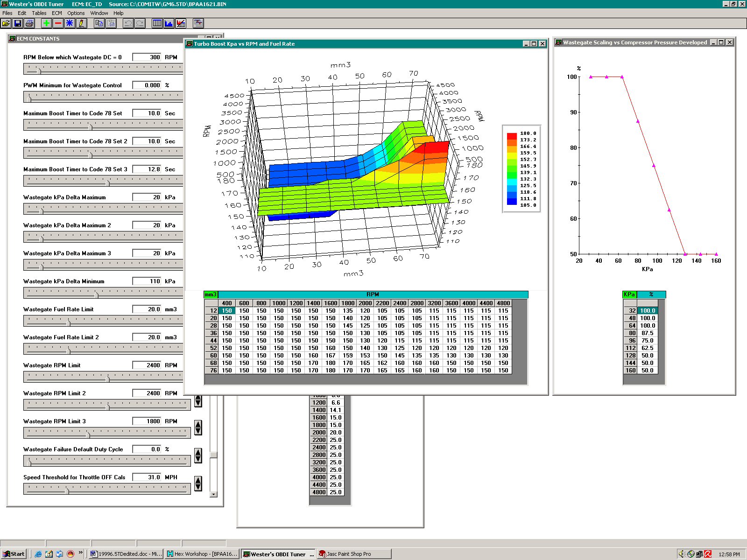
Task: Click up arrow of Wastegate RPM Limit 3 stepper
Action: 198,424
